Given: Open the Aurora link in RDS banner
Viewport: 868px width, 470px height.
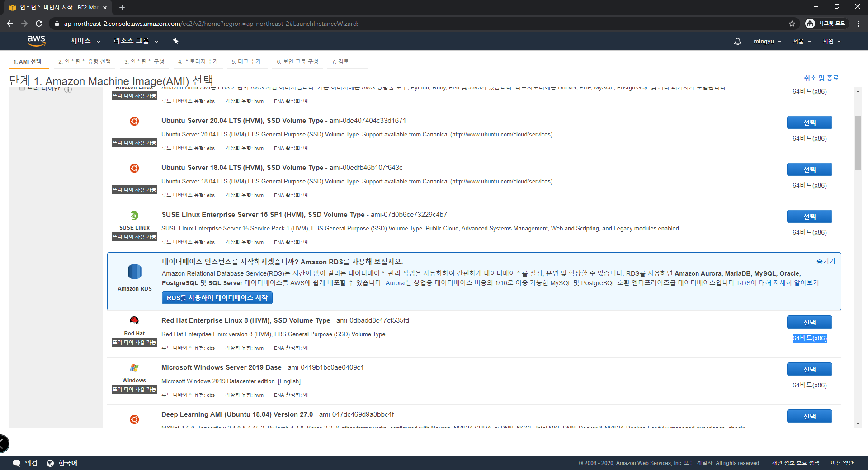Looking at the screenshot, I should (x=395, y=283).
